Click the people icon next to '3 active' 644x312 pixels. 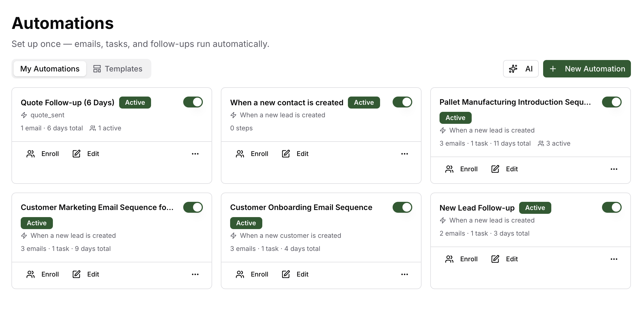541,143
